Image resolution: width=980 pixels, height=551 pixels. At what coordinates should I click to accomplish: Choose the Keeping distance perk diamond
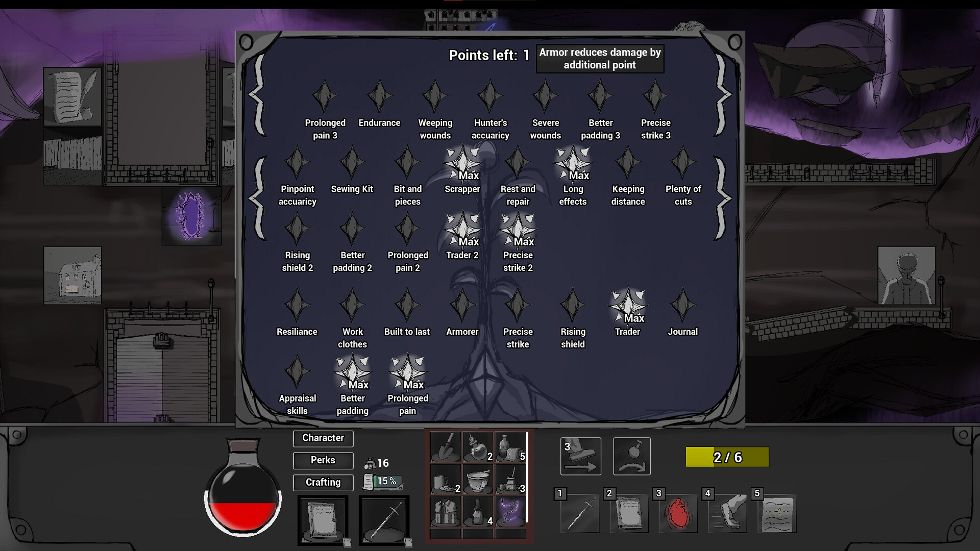[x=628, y=162]
